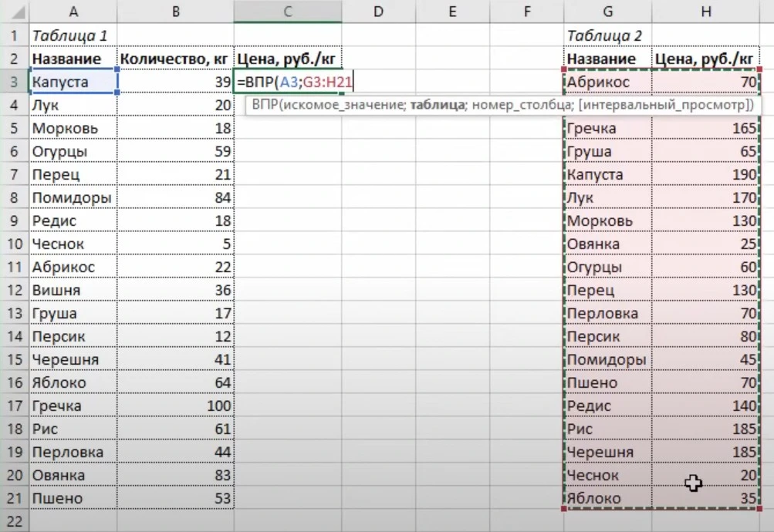Select column A header

pyautogui.click(x=73, y=12)
